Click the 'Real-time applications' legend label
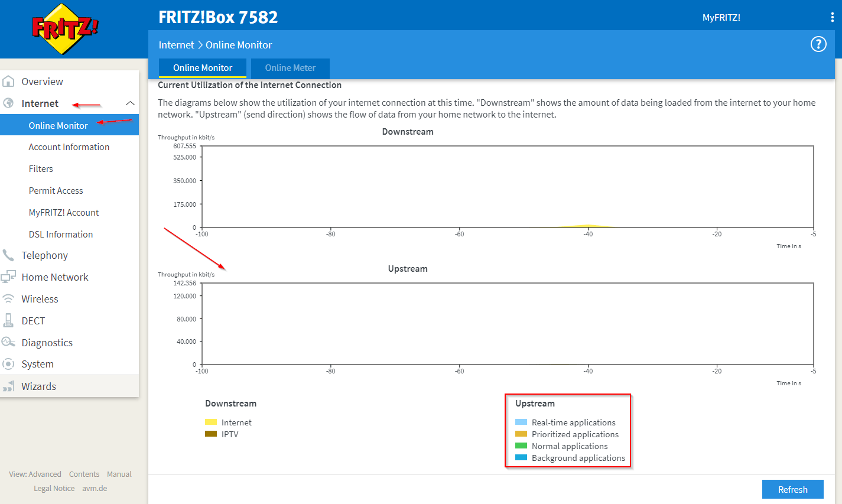Screen dimensions: 842x504 click(x=573, y=422)
